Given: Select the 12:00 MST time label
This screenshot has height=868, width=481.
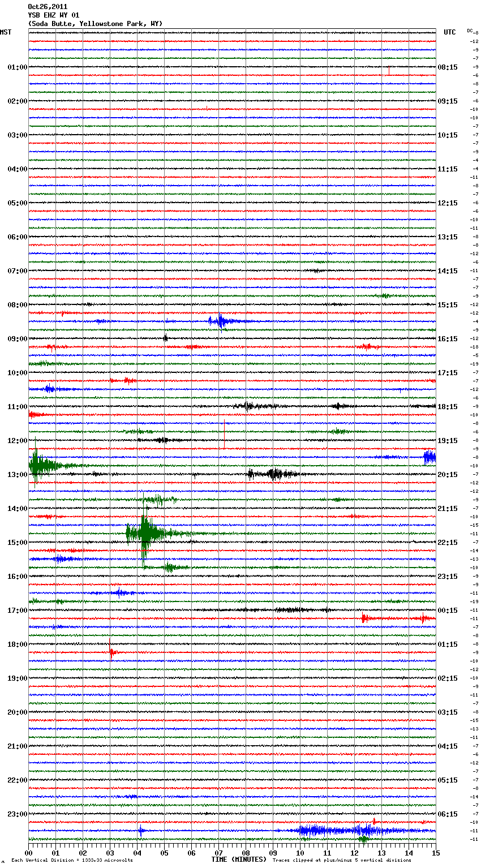Looking at the screenshot, I should [17, 441].
